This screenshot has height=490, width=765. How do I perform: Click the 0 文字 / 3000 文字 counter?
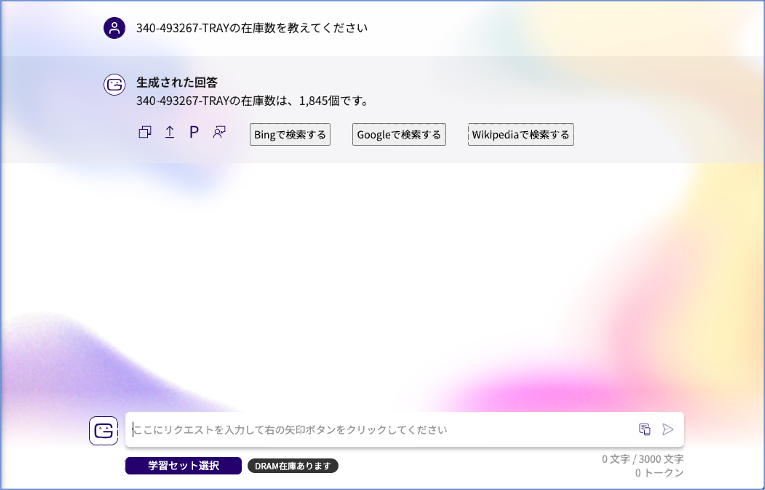642,459
